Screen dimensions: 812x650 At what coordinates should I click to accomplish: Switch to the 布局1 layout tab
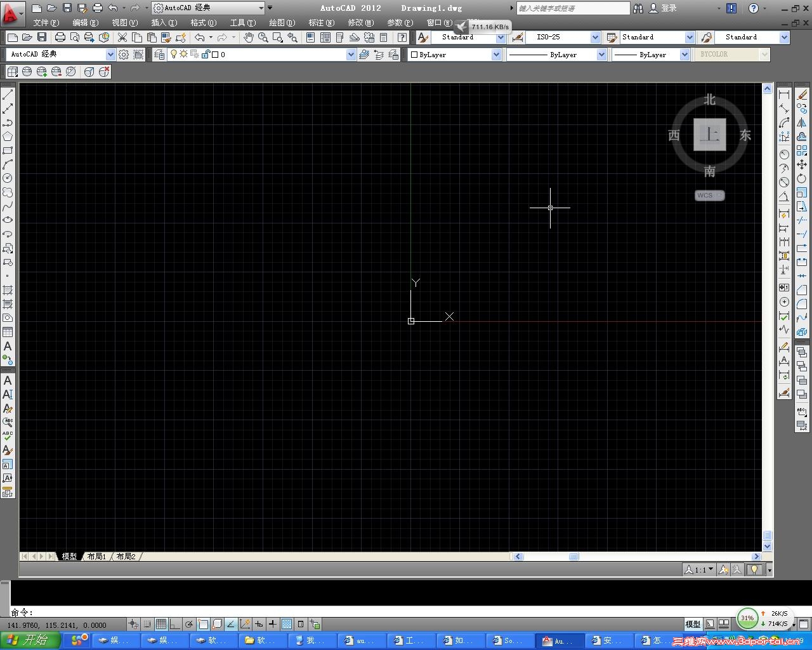click(96, 557)
